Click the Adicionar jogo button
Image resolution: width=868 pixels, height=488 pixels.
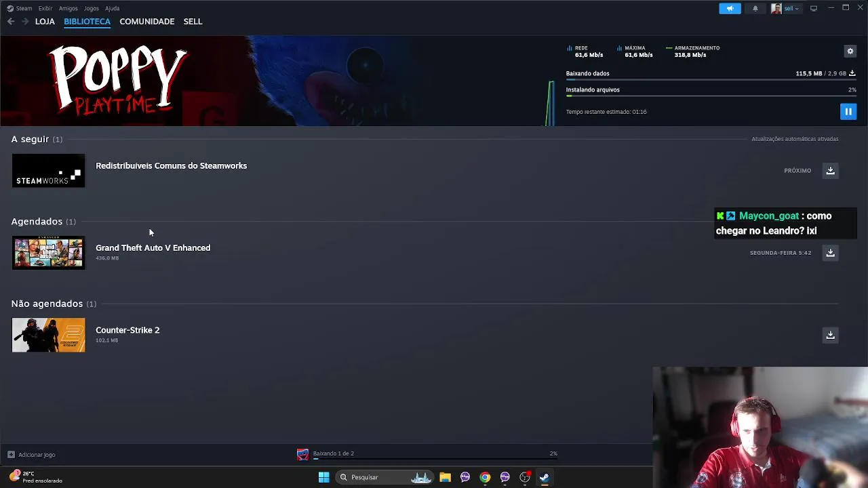pyautogui.click(x=31, y=455)
